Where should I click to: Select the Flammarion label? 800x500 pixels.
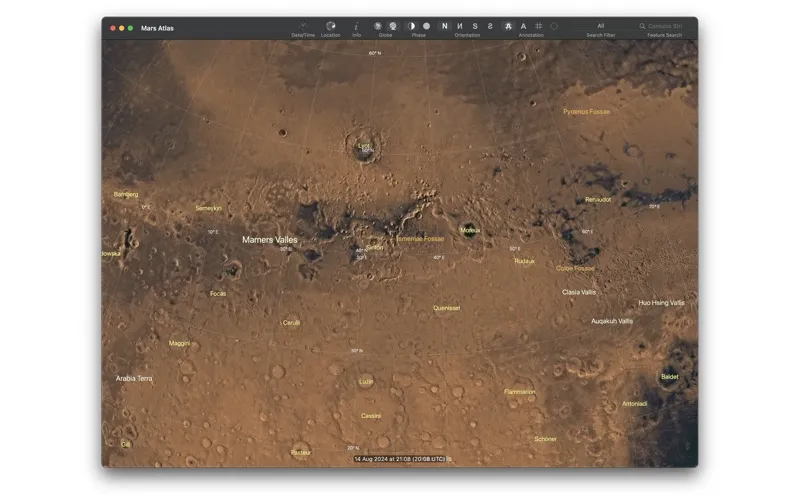pos(519,392)
